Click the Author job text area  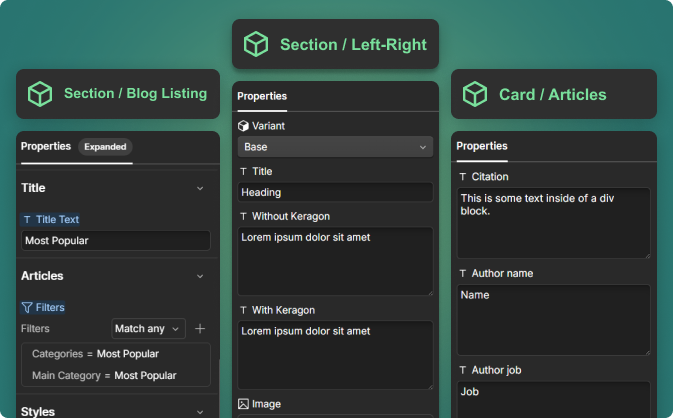click(554, 400)
